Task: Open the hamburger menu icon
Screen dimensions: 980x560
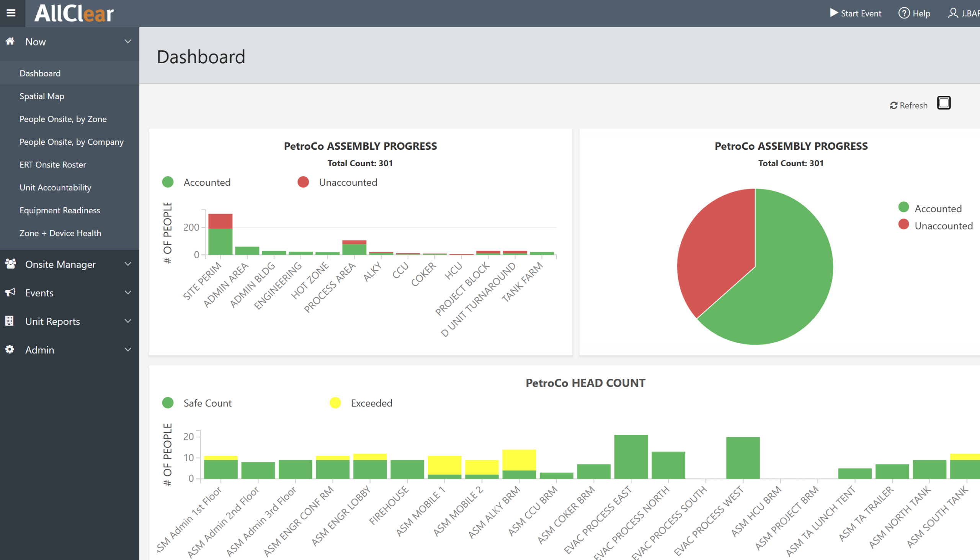Action: (11, 13)
